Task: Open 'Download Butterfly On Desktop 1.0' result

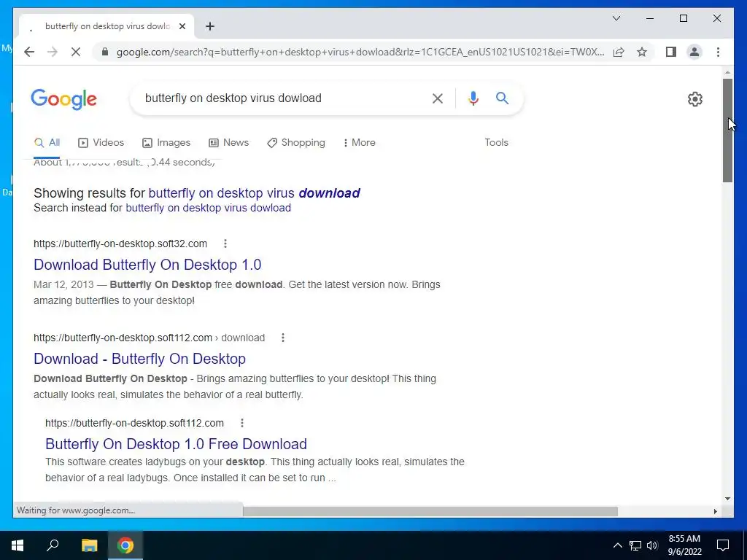Action: click(x=147, y=264)
